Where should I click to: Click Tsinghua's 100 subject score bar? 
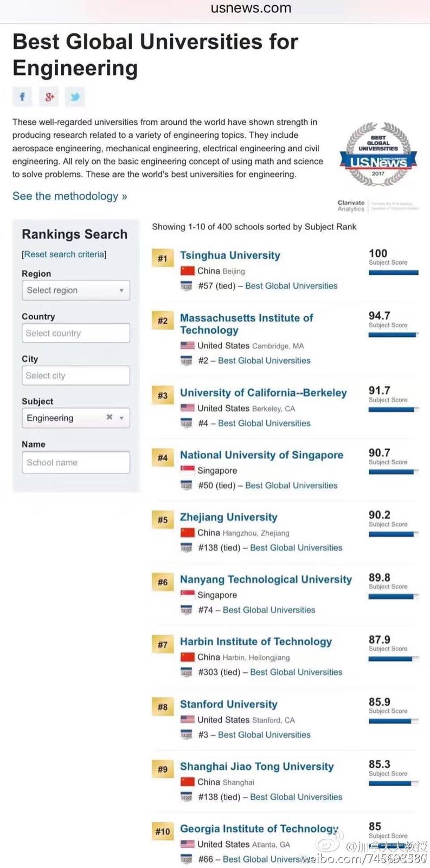click(x=393, y=272)
